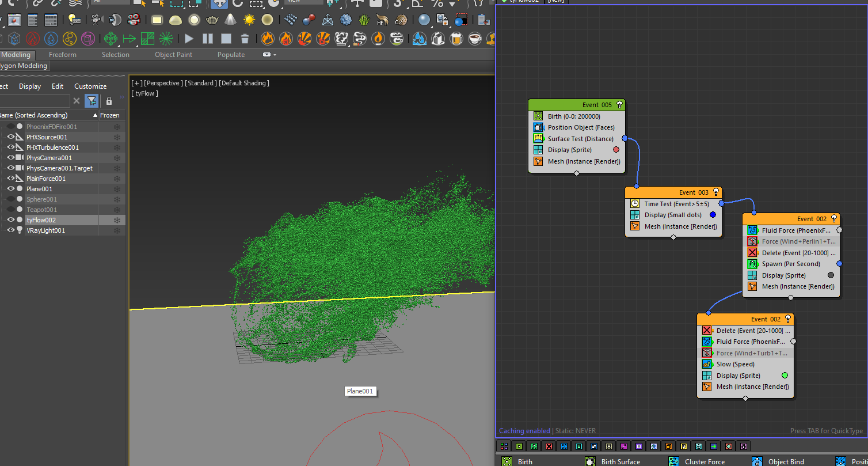Select the Spawn (Per Second) operator
The image size is (868, 466).
click(x=791, y=264)
